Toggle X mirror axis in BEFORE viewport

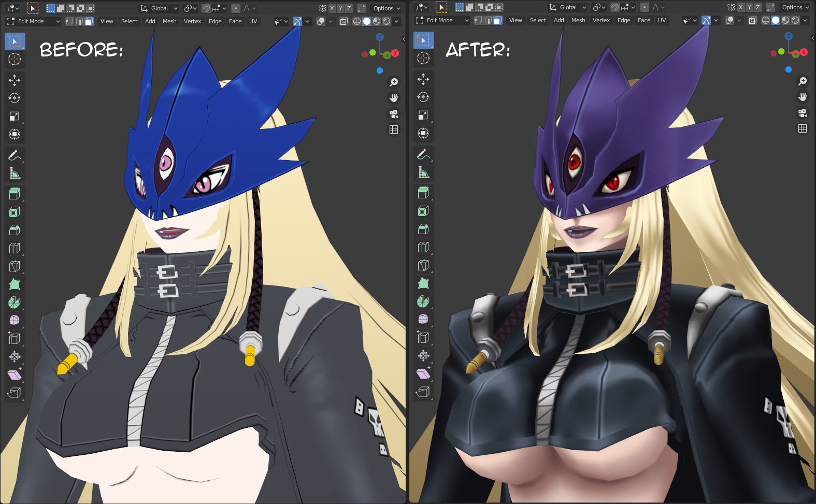coord(332,8)
